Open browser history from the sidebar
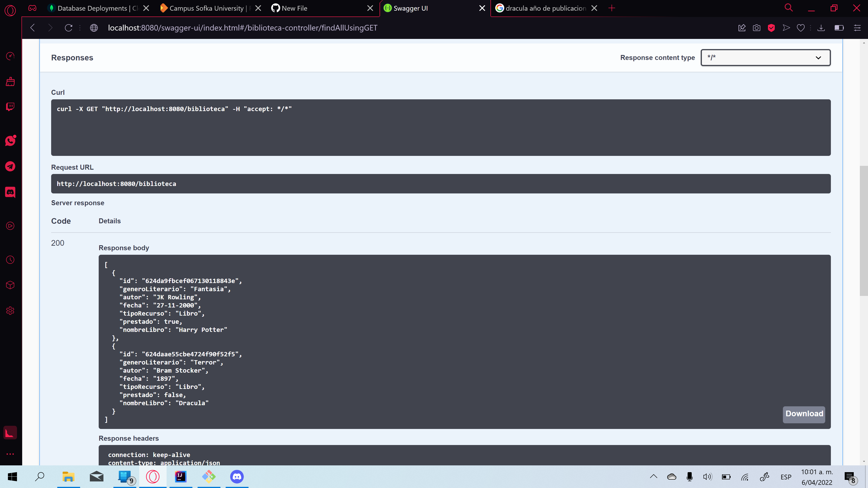This screenshot has height=488, width=868. pos(10,260)
